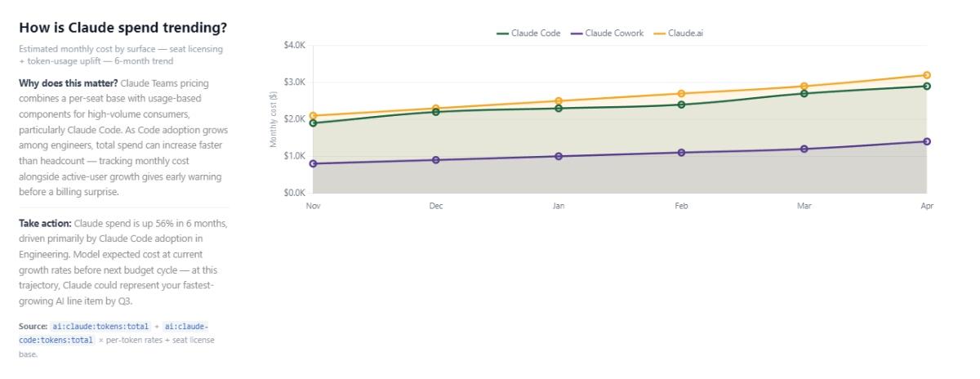
Task: Click the Claude Cowork data point for Jan
Action: [x=559, y=156]
